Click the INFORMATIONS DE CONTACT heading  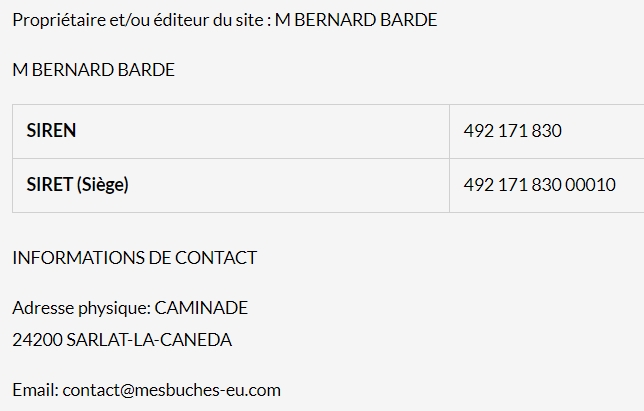135,258
